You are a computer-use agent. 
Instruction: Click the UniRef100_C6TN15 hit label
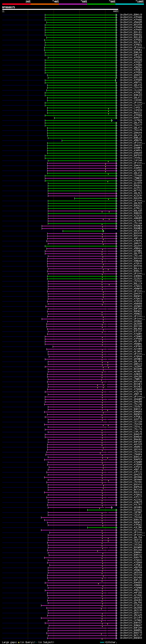131,120
